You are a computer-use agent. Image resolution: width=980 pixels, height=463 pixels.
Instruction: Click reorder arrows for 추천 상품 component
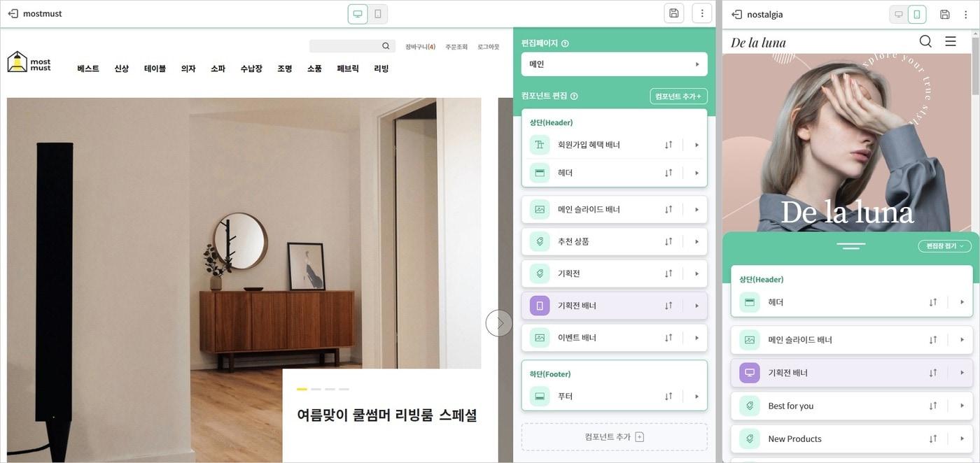668,241
